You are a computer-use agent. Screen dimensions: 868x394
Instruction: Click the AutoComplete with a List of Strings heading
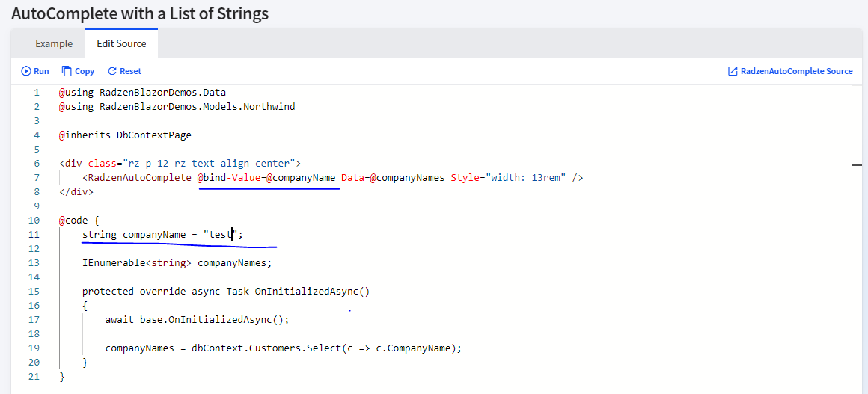[140, 13]
